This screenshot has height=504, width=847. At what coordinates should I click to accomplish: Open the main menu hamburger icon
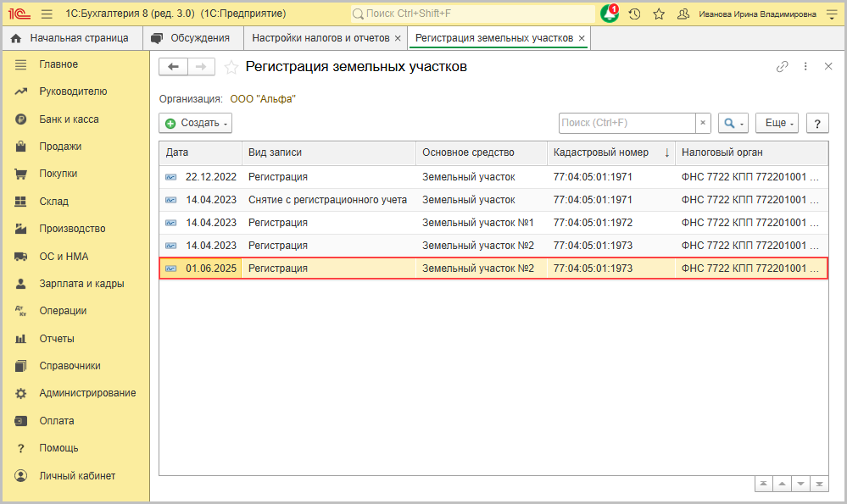47,14
